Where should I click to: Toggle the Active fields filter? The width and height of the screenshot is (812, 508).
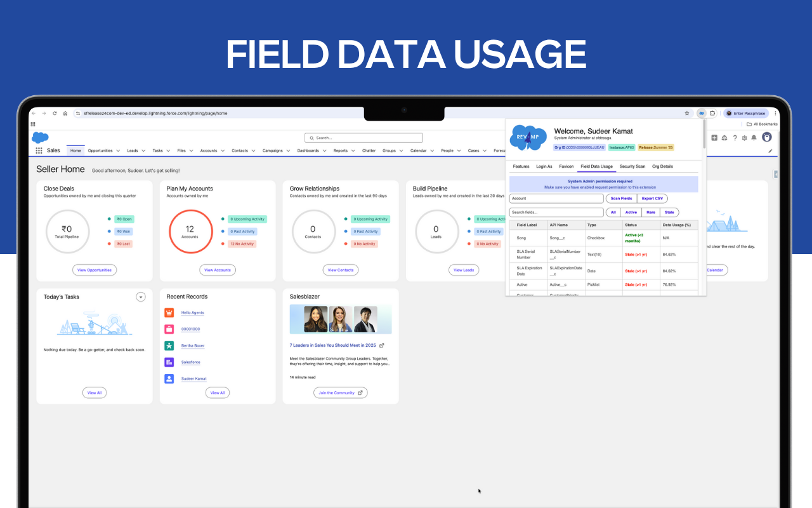[632, 212]
